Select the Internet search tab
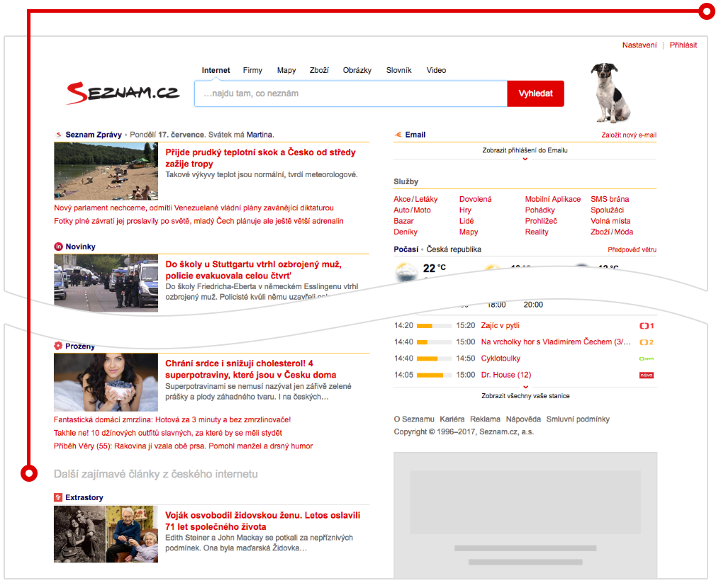The width and height of the screenshot is (721, 588). click(216, 70)
